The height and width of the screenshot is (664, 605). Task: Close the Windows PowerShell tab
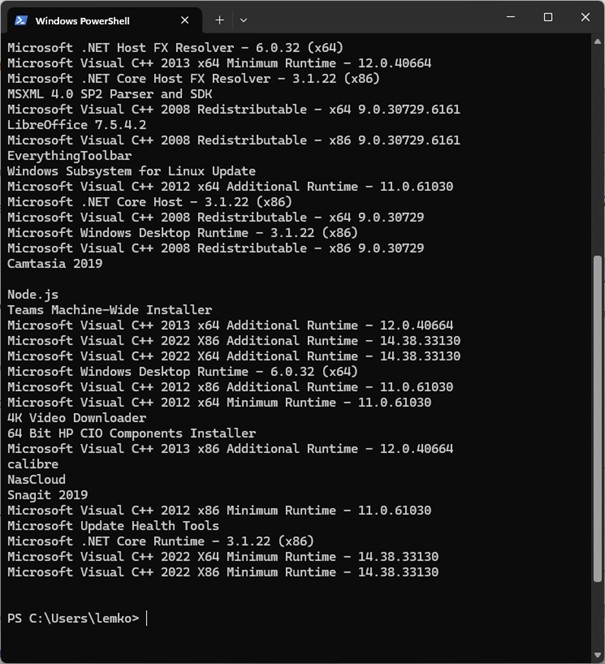pos(184,19)
